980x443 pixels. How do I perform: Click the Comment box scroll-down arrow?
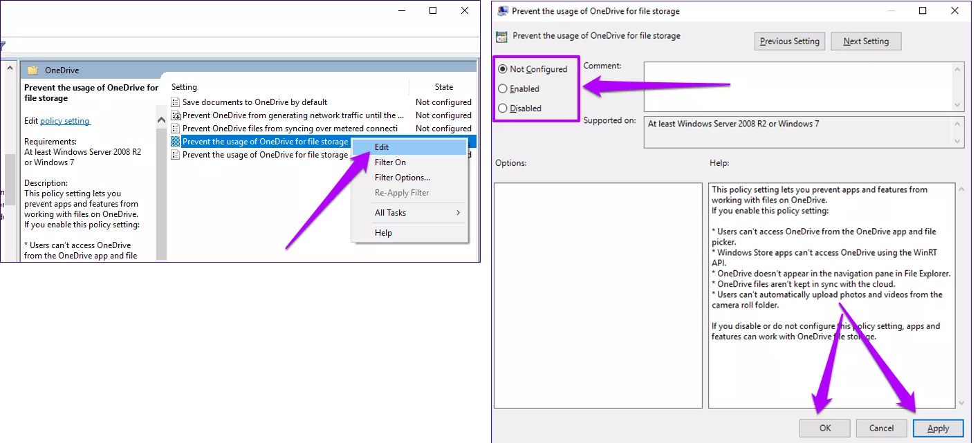(958, 105)
